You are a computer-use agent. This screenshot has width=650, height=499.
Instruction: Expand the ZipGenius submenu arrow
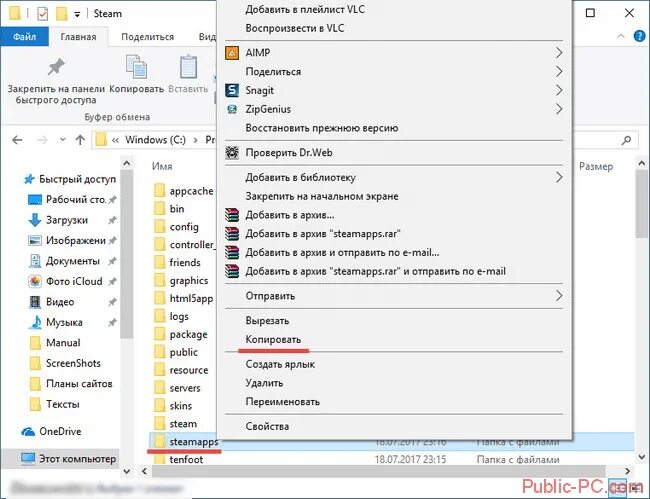559,109
